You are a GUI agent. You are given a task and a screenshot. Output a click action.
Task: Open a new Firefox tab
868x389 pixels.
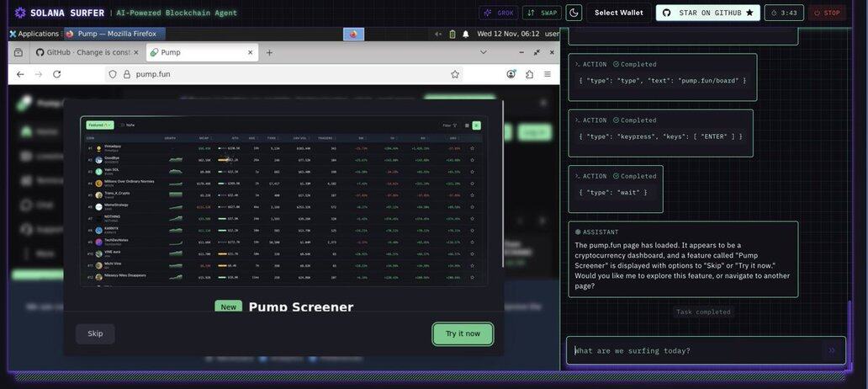point(269,52)
